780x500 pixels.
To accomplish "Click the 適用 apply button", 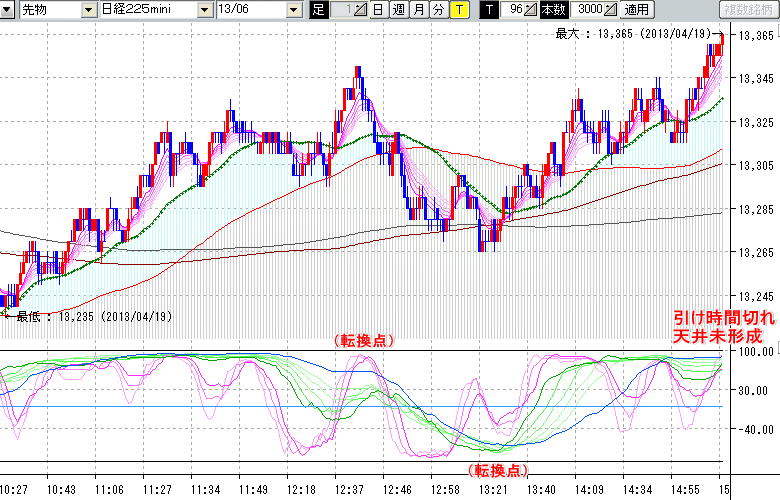I will 636,10.
